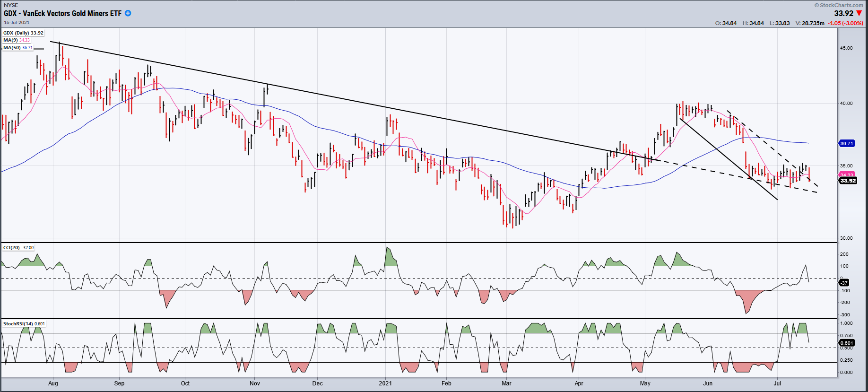Open the StockCharts.com copyright link

838,5
